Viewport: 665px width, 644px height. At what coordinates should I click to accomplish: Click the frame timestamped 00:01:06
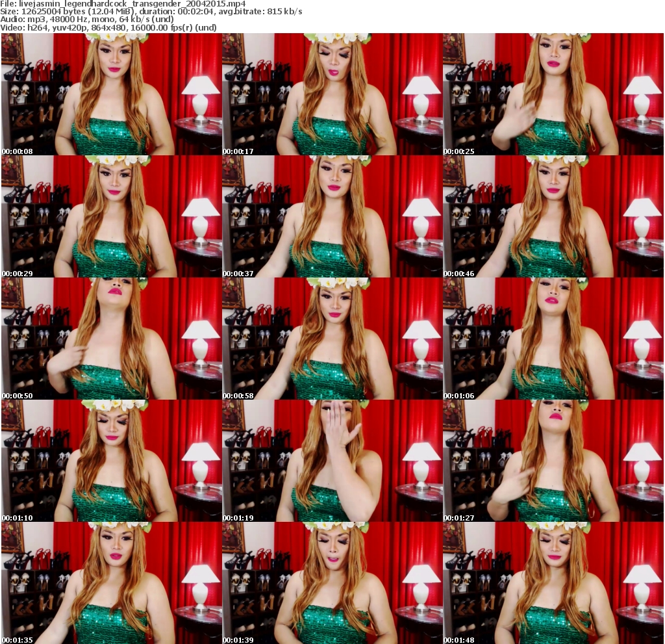point(553,339)
